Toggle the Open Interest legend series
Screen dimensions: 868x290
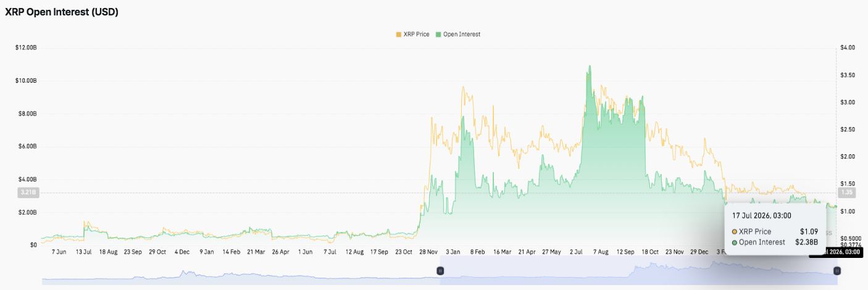tap(457, 35)
